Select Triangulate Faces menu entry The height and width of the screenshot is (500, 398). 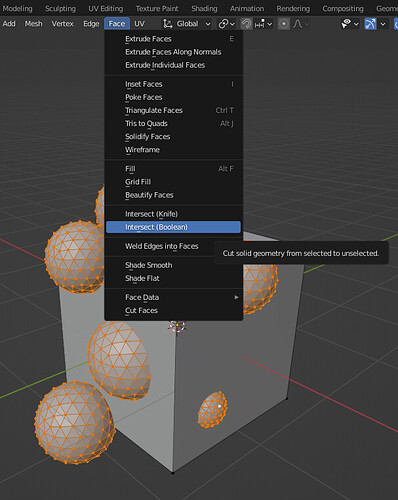(173, 110)
